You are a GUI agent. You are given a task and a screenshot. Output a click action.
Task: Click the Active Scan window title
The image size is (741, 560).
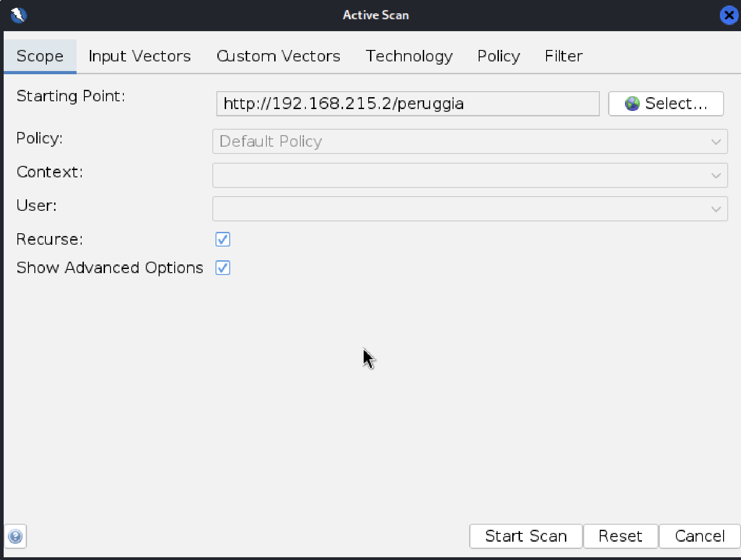pos(376,15)
